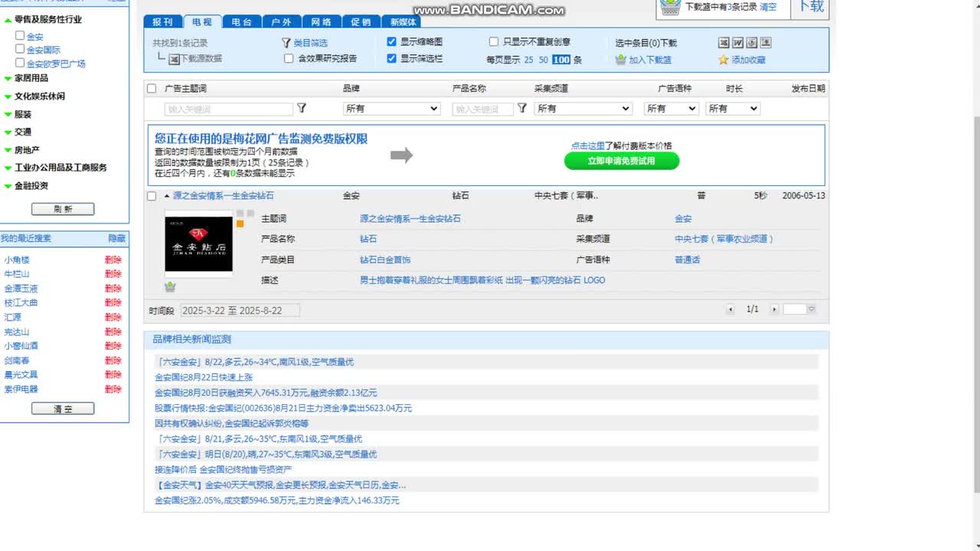Screen dimensions: 980x551
Task: Open the 时长 filter dropdown
Action: click(x=733, y=109)
